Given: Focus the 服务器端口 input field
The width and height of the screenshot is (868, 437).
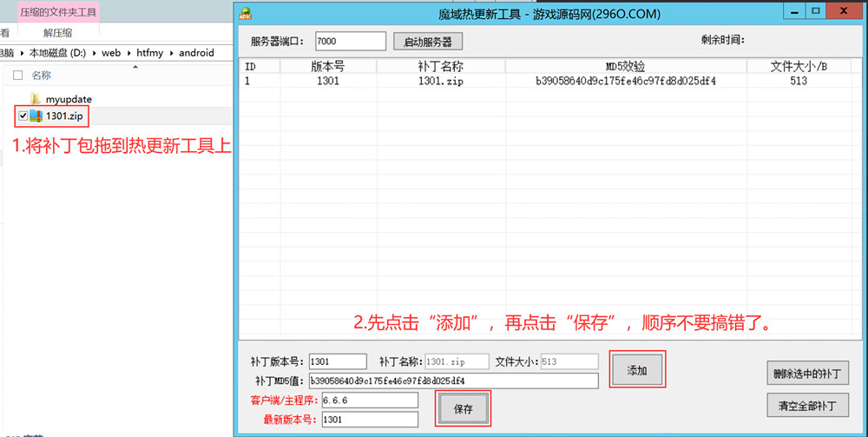Looking at the screenshot, I should pos(350,41).
